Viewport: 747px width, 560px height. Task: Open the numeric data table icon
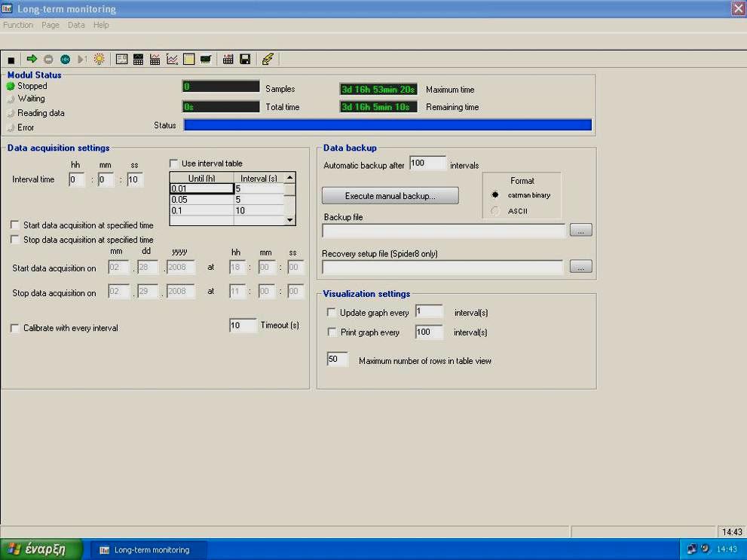(228, 59)
